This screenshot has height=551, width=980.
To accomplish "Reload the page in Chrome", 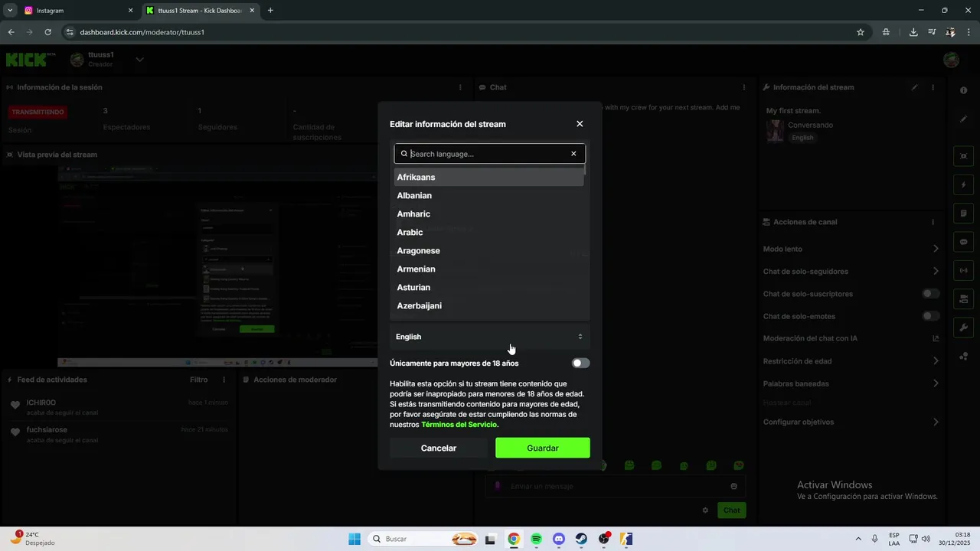I will click(47, 32).
